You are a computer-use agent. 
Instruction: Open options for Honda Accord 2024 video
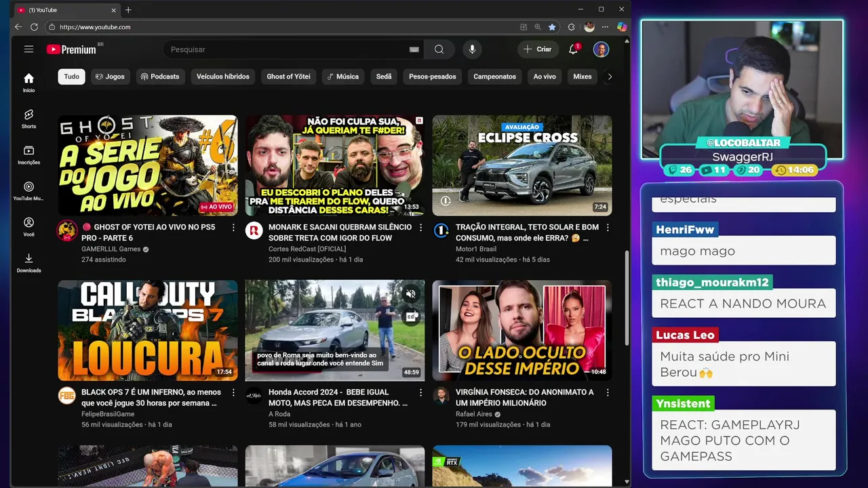click(x=420, y=392)
